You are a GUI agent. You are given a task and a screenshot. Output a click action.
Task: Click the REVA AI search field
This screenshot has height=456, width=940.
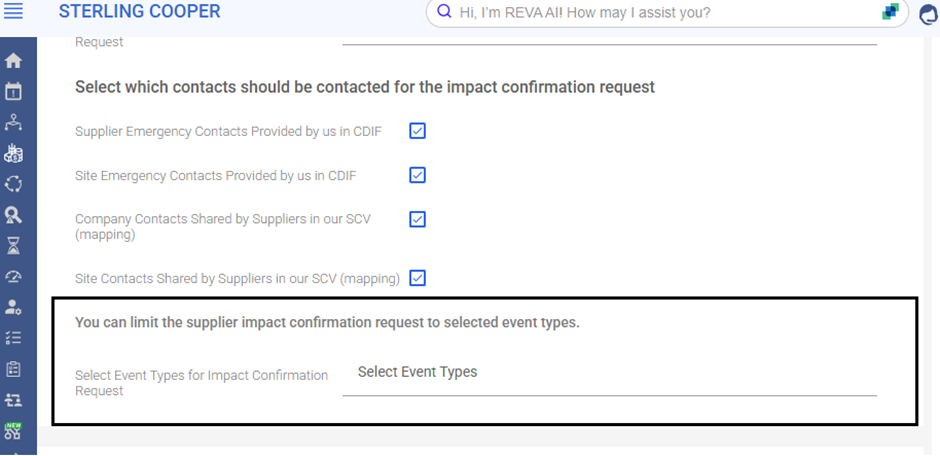pos(650,13)
